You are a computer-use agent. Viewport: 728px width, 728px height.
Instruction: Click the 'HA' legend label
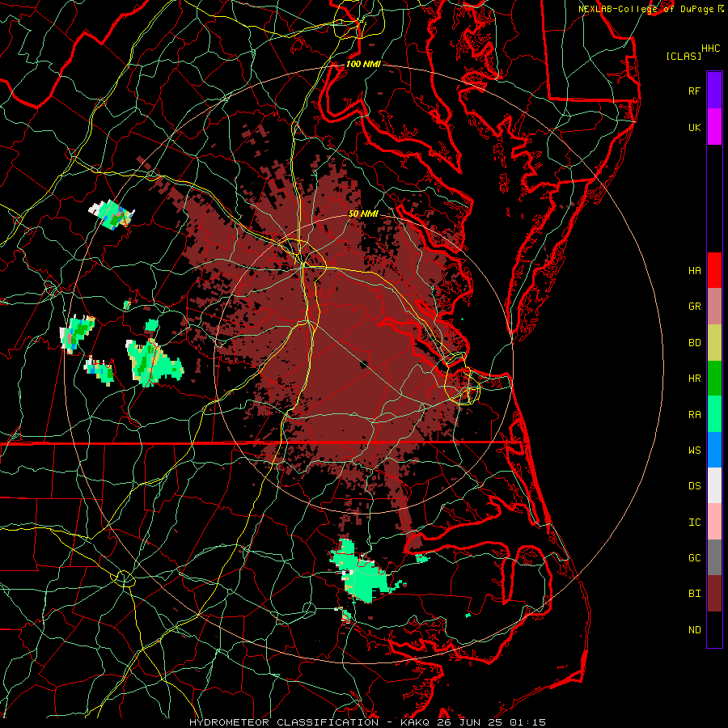[x=695, y=271]
